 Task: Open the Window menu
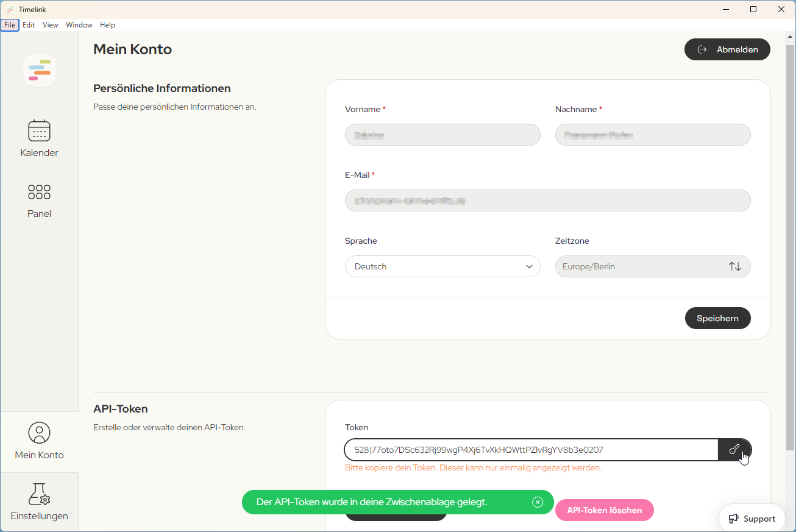click(x=79, y=25)
